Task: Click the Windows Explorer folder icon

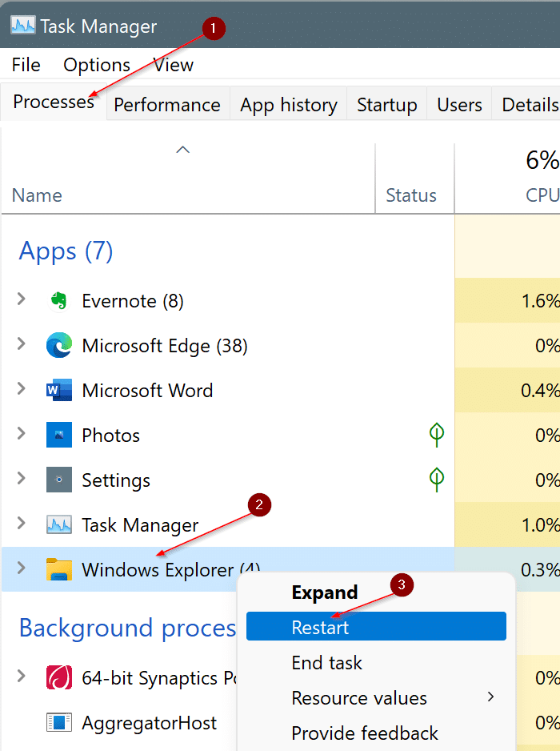Action: tap(59, 570)
